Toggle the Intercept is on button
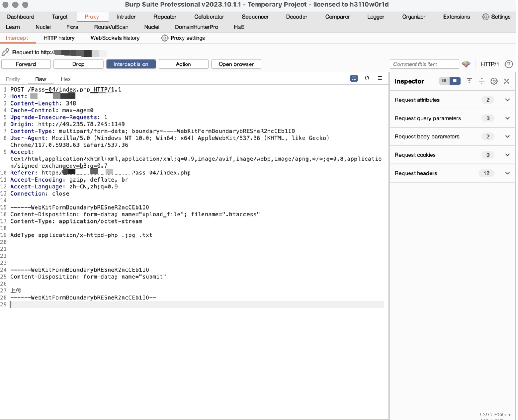518x420 pixels. click(132, 64)
